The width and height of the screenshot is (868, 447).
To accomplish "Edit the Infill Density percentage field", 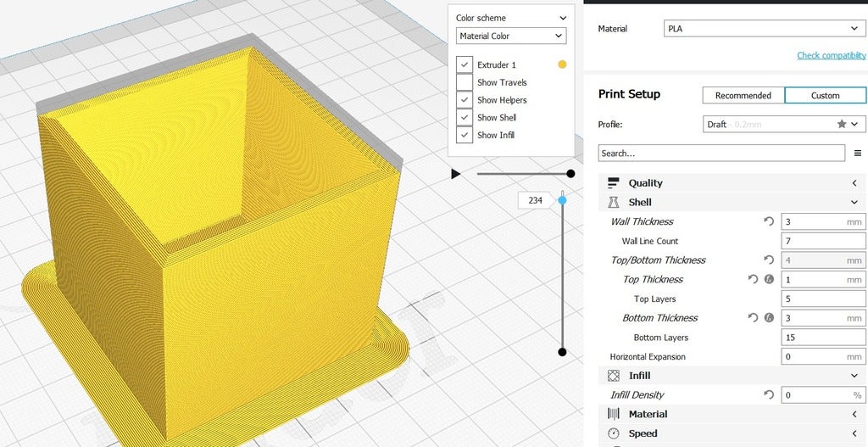I will [823, 395].
